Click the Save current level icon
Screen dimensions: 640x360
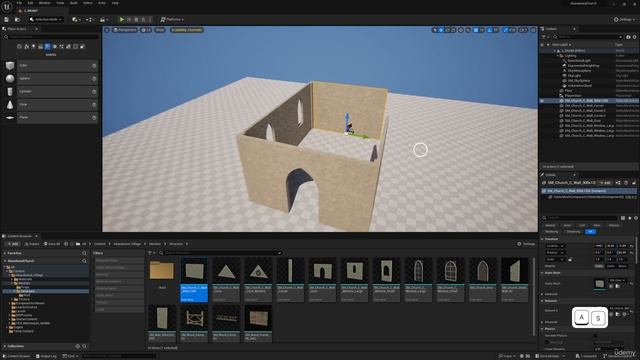click(7, 19)
